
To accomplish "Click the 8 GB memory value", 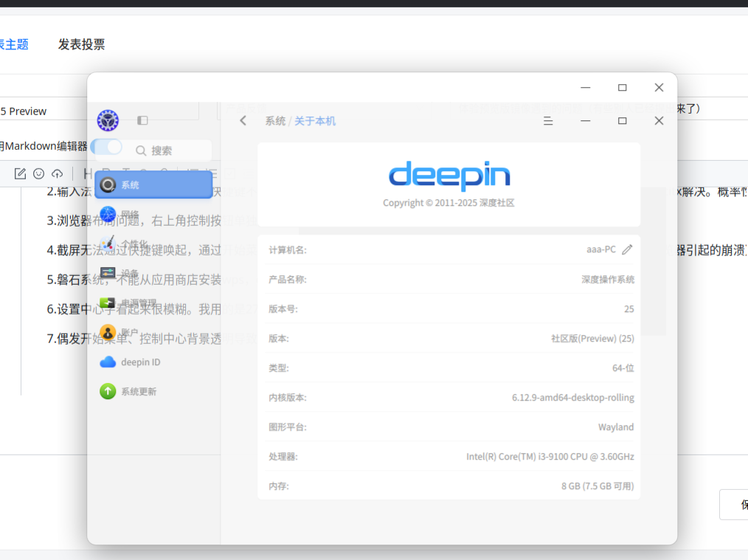I will [x=598, y=486].
